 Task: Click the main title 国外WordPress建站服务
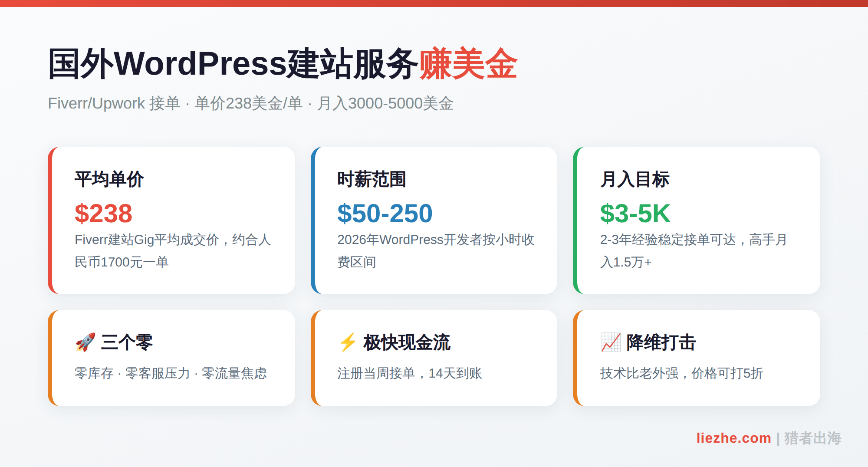pyautogui.click(x=233, y=64)
